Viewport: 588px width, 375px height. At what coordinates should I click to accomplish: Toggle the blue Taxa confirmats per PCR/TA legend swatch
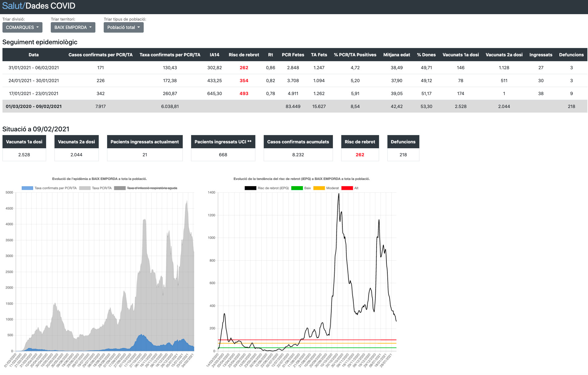(x=27, y=188)
